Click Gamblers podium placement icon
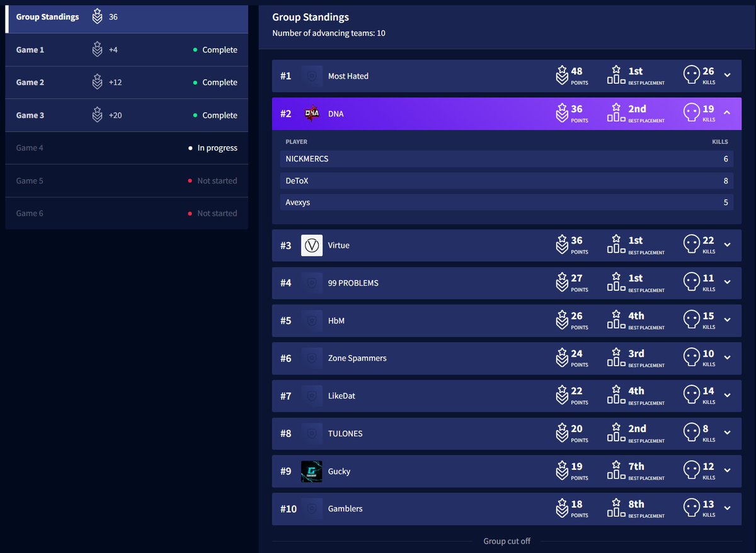756x553 pixels. 616,508
